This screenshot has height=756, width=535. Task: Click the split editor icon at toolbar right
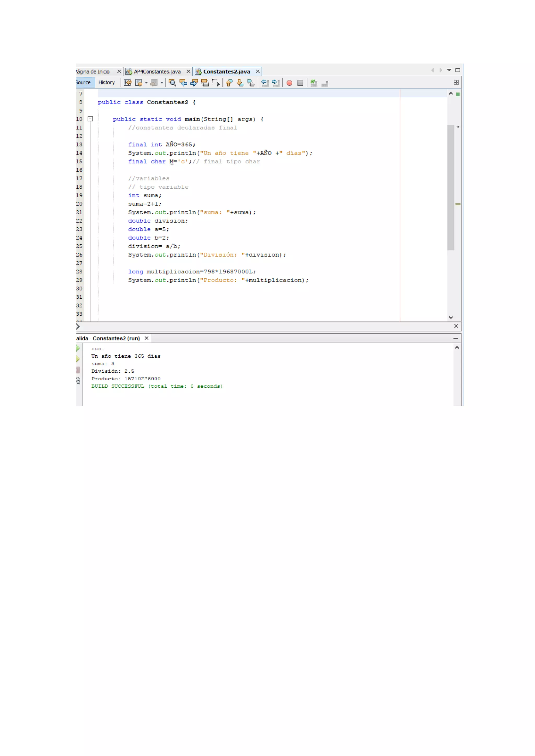click(x=456, y=82)
